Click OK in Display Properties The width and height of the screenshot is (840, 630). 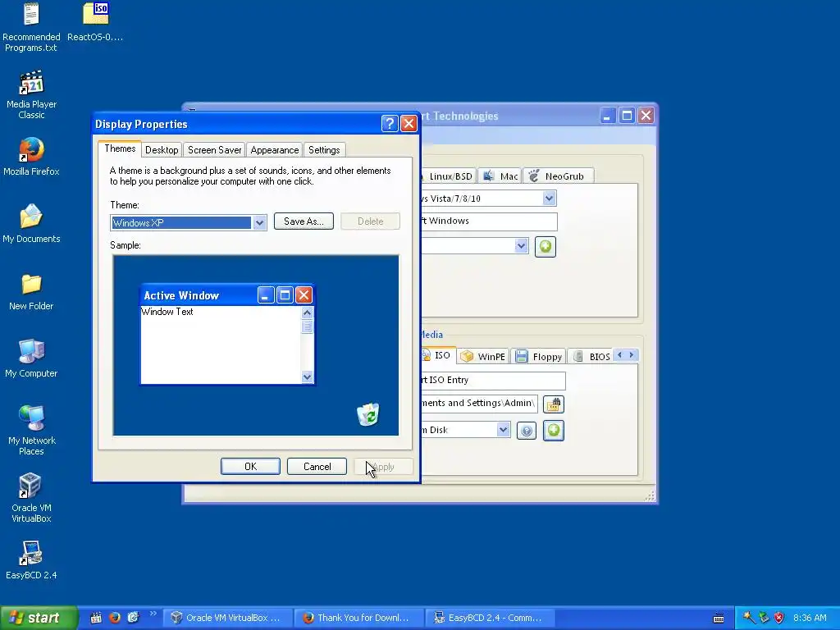[250, 466]
